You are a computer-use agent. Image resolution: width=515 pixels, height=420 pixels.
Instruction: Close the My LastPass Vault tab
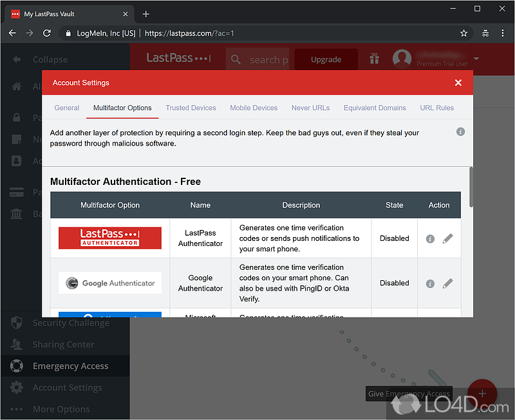[x=125, y=14]
